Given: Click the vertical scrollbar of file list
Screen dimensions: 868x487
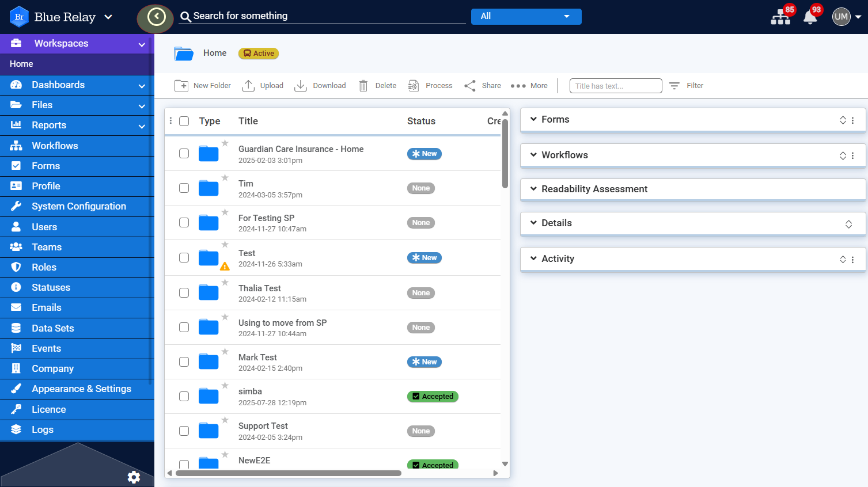Looking at the screenshot, I should pyautogui.click(x=505, y=154).
